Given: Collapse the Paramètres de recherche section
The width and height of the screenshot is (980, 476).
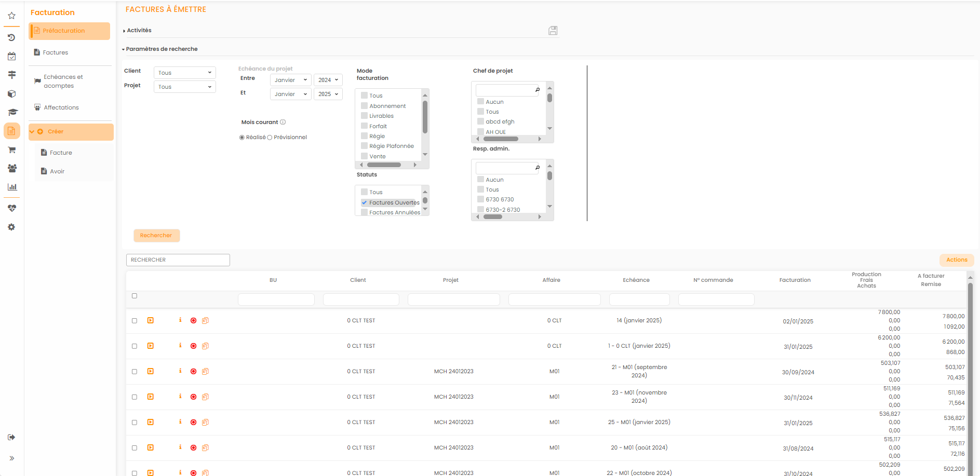Looking at the screenshot, I should [x=161, y=49].
